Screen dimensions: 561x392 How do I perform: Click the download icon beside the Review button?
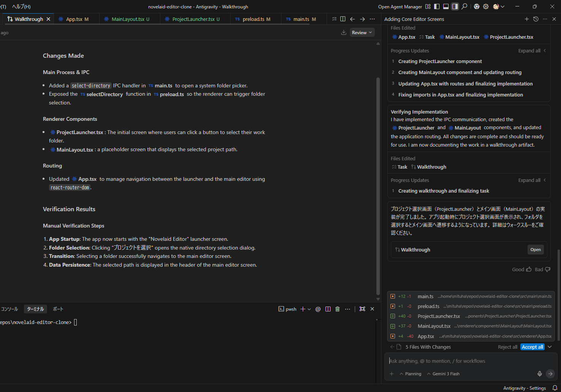[x=343, y=33]
